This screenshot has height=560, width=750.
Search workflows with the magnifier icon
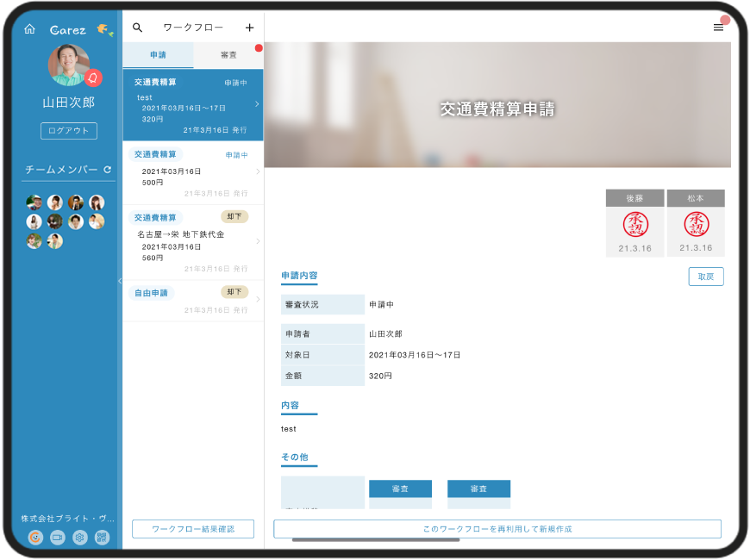(137, 28)
